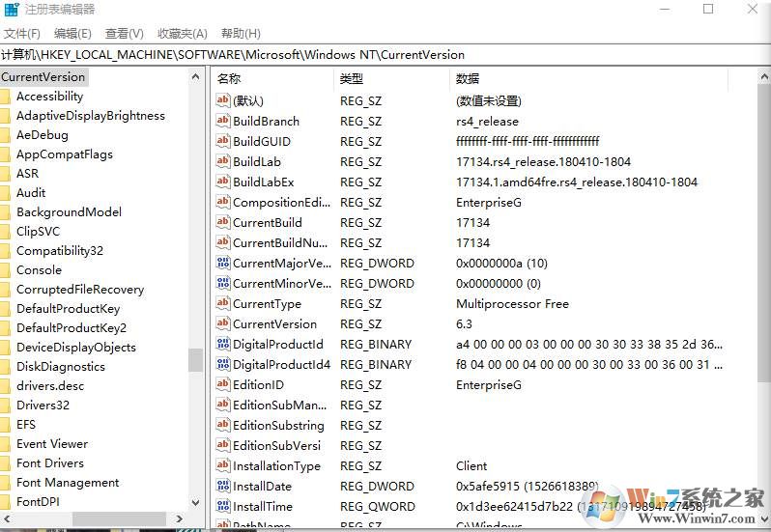Click the string icon beside (默认) value
The width and height of the screenshot is (771, 532).
223,100
